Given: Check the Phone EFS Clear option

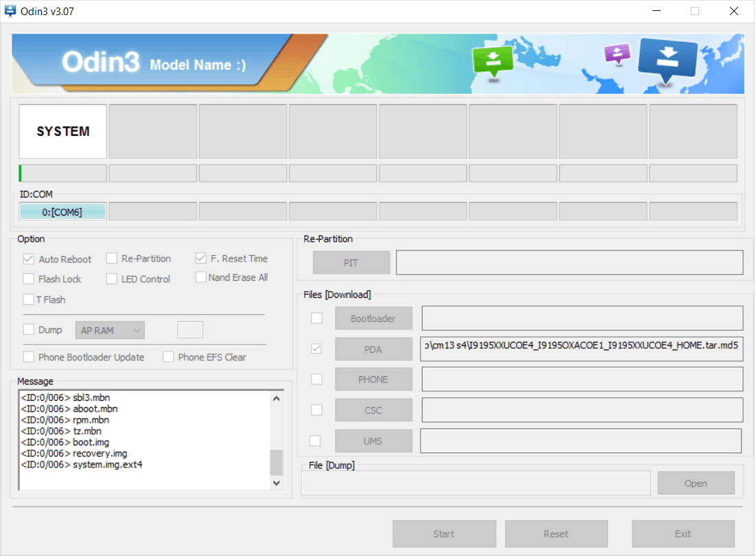Looking at the screenshot, I should coord(168,357).
